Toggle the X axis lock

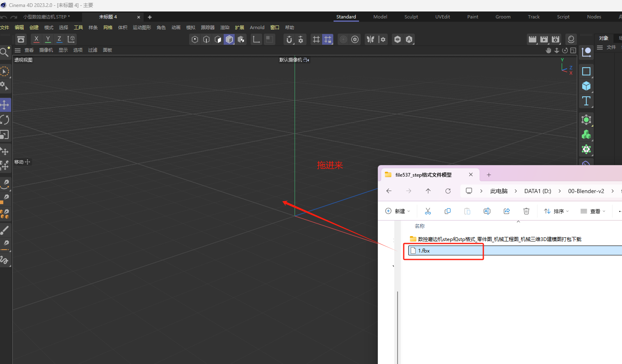pos(37,39)
